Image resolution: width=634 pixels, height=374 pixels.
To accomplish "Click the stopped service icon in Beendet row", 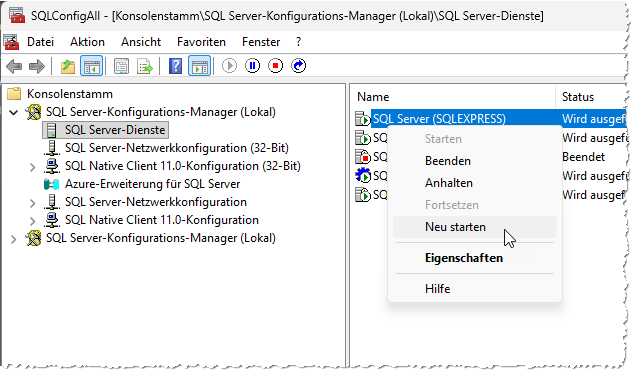I will [362, 157].
